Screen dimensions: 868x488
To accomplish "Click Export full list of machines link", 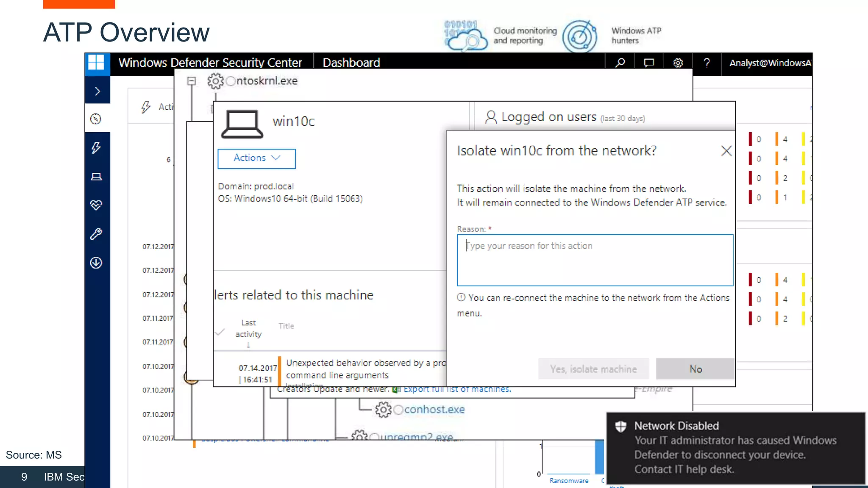I will (x=457, y=389).
